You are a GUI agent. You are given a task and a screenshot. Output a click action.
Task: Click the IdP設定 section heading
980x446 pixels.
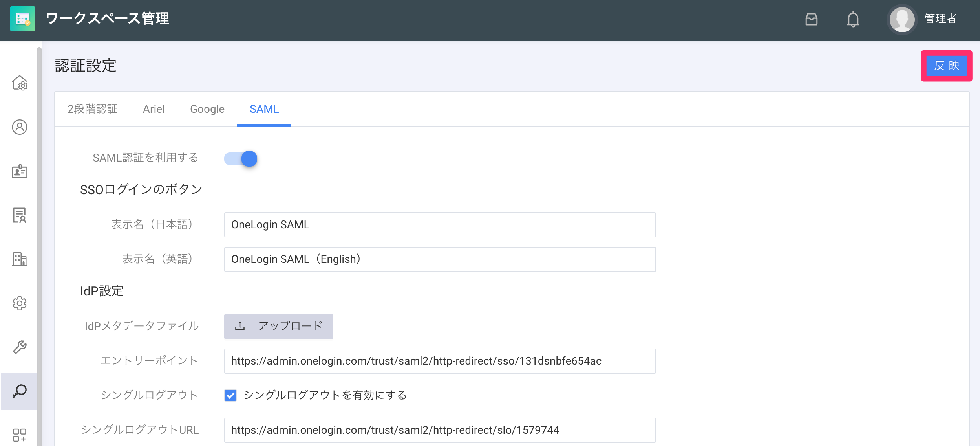tap(102, 291)
